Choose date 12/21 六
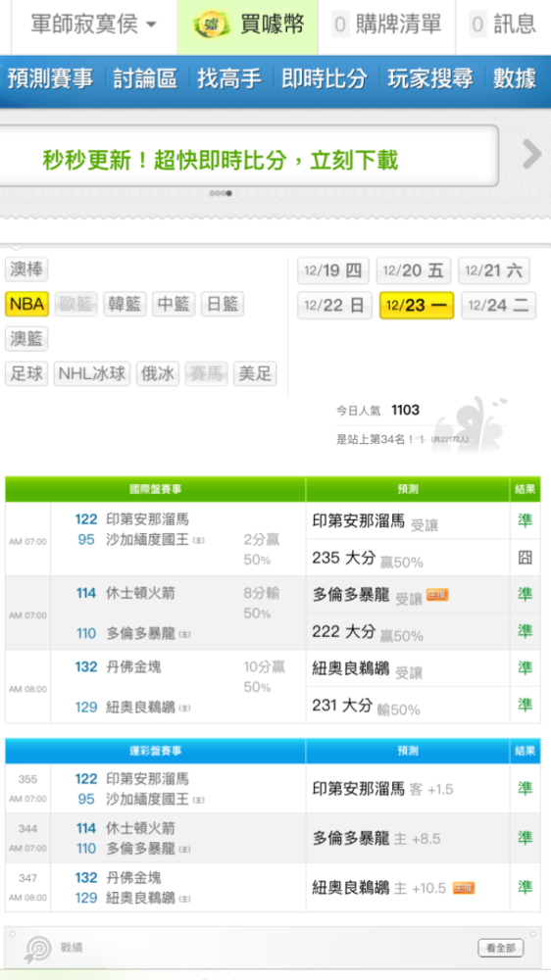 point(494,270)
